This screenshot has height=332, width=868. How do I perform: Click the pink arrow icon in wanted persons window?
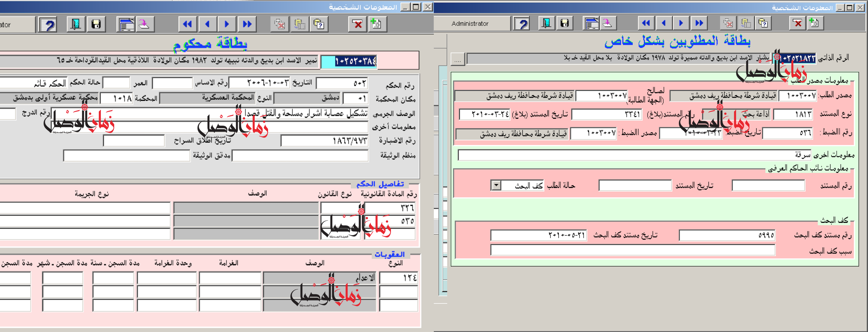[608, 23]
